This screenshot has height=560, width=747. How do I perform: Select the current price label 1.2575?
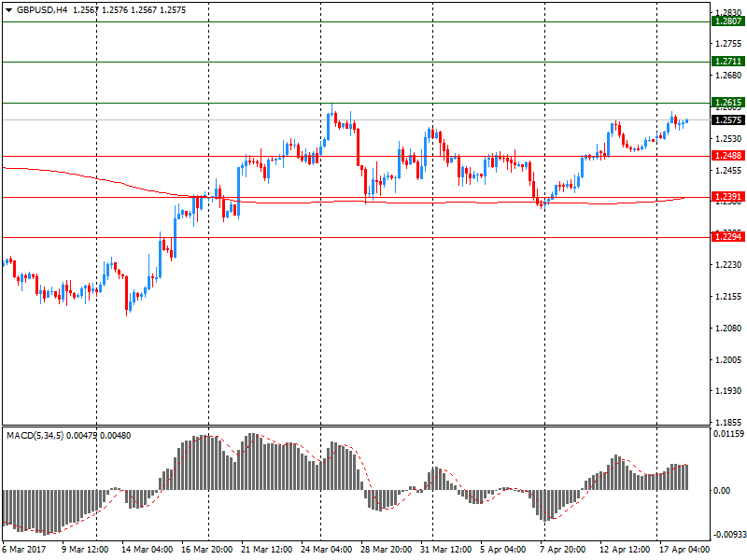point(728,120)
